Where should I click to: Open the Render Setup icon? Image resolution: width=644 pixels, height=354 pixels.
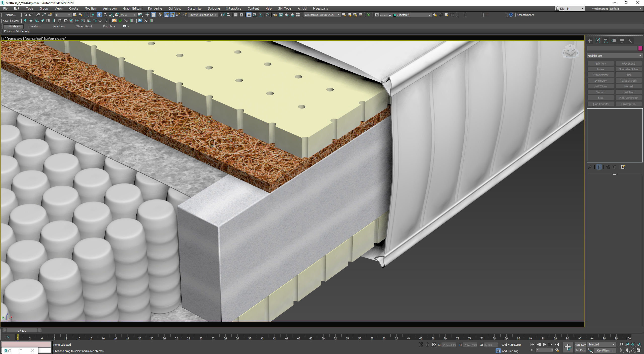click(275, 15)
